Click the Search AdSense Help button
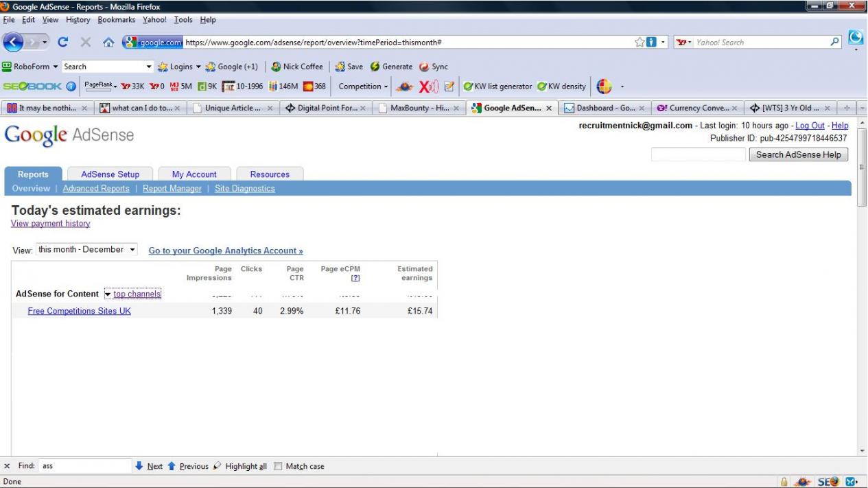The width and height of the screenshot is (868, 488). pyautogui.click(x=798, y=154)
